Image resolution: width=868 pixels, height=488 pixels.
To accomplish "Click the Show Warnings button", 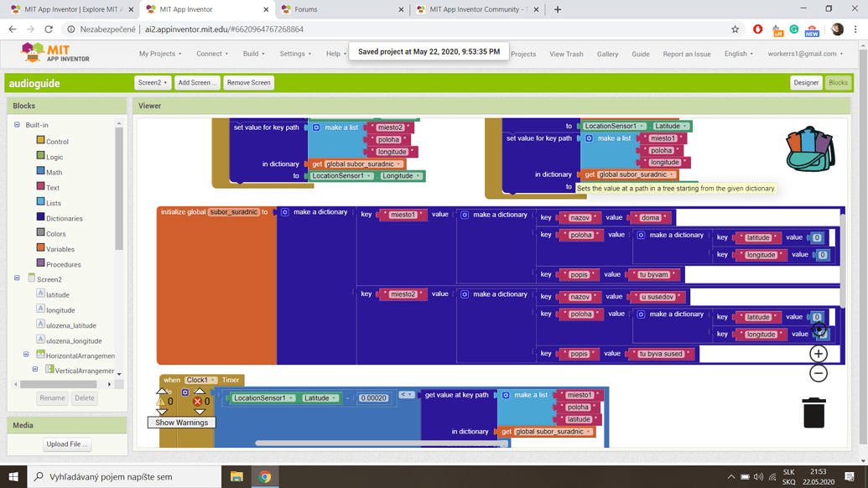I will [x=181, y=423].
